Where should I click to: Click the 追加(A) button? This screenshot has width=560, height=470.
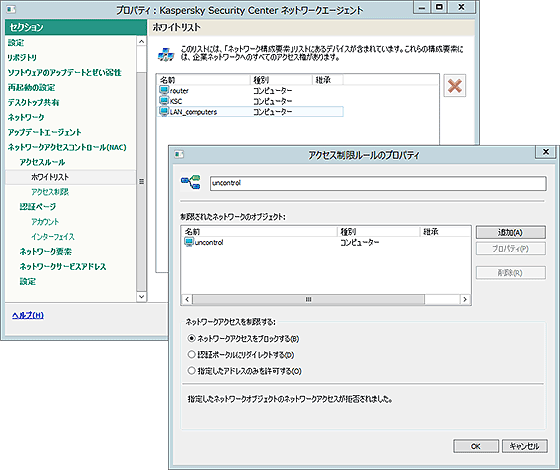coord(511,232)
